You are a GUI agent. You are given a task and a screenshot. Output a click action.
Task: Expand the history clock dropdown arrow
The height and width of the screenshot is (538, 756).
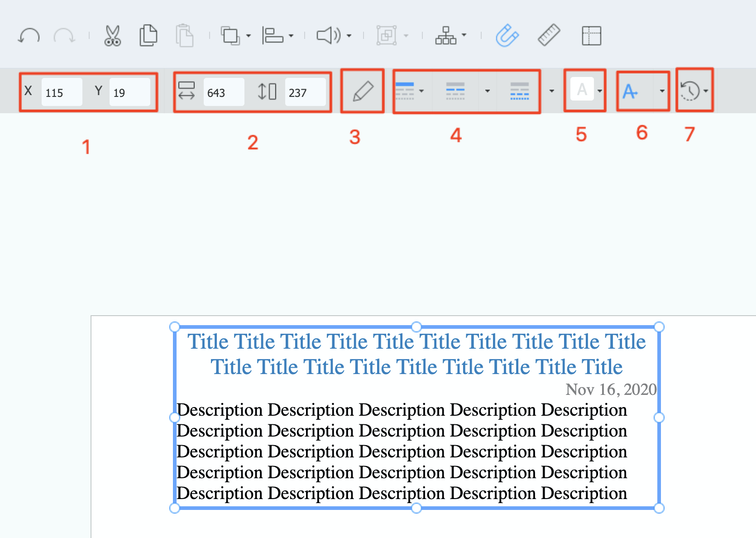pos(706,91)
